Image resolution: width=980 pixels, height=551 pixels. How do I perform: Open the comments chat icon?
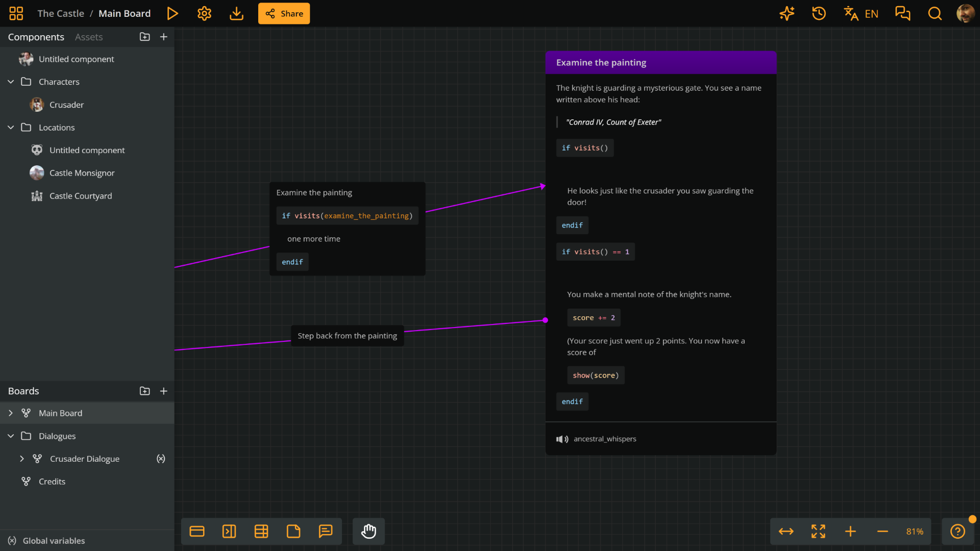coord(903,14)
